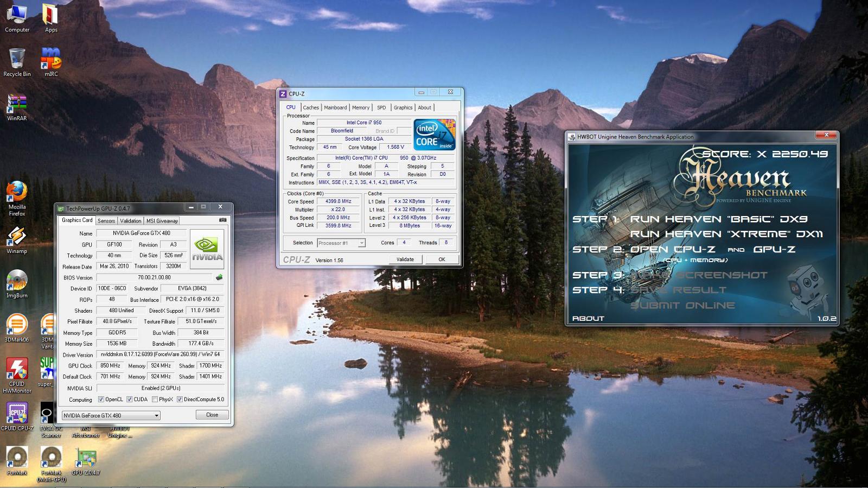The width and height of the screenshot is (868, 488).
Task: Click the Core Voltage value 1.568 V
Action: coord(395,147)
